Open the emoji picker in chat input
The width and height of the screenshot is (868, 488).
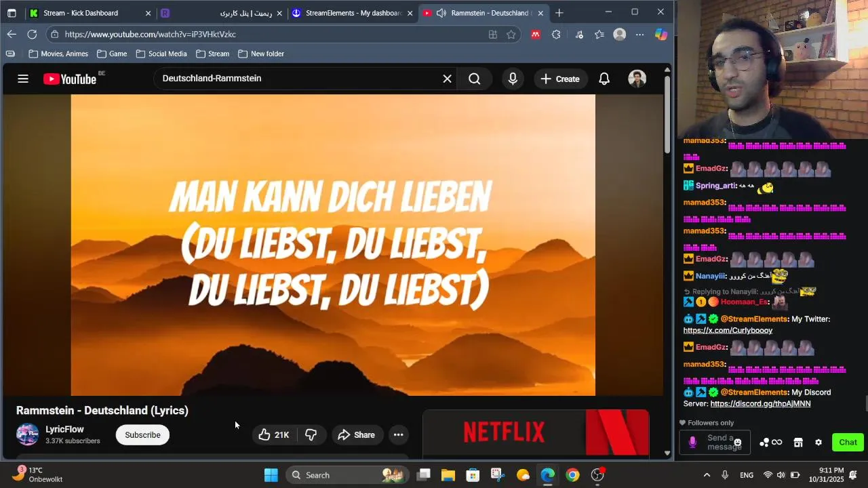tap(738, 443)
